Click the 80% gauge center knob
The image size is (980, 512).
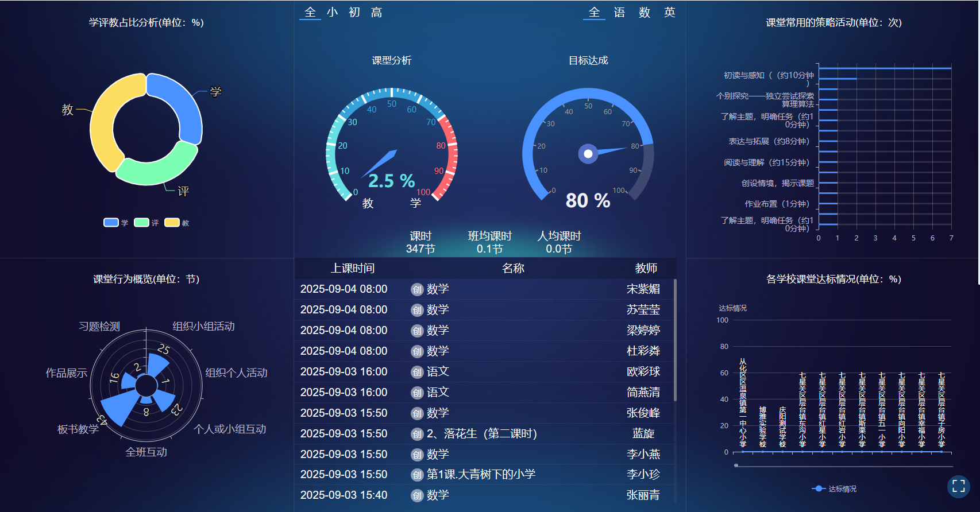click(588, 154)
